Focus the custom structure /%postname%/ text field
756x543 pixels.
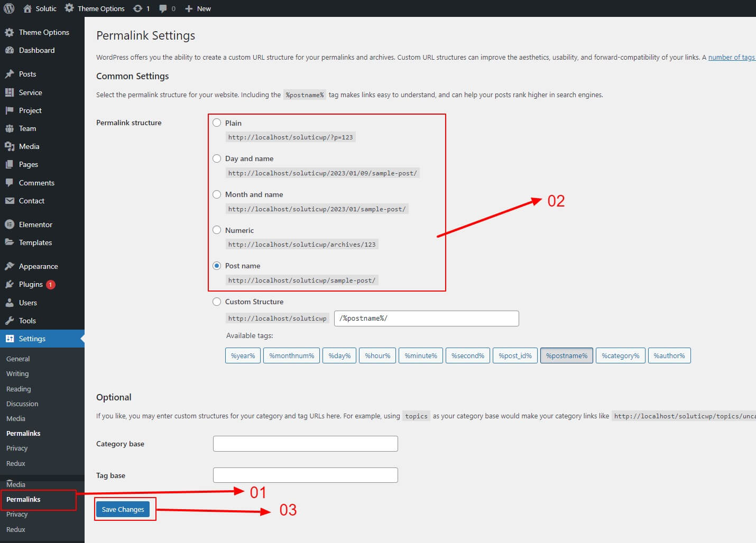pos(426,319)
